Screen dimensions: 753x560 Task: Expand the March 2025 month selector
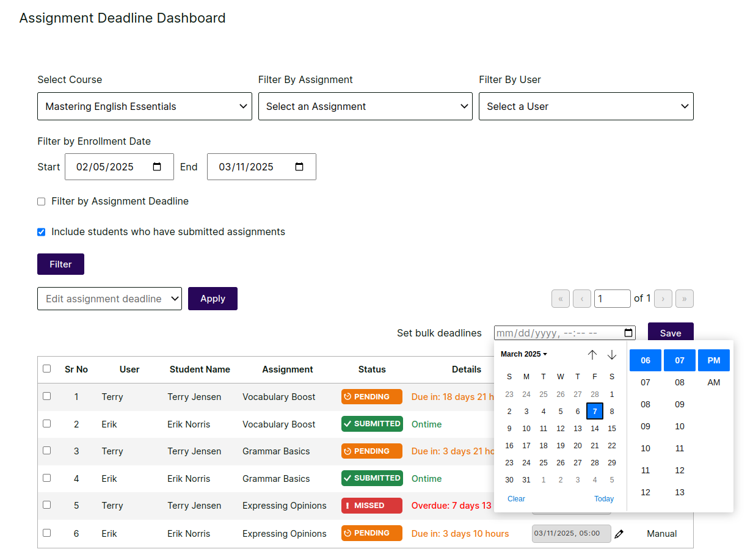(x=524, y=354)
